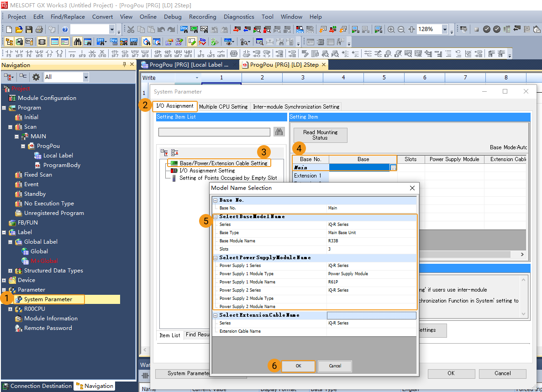Click the Print icon in the toolbar
Viewport: 542px width, 392px height.
[x=39, y=29]
